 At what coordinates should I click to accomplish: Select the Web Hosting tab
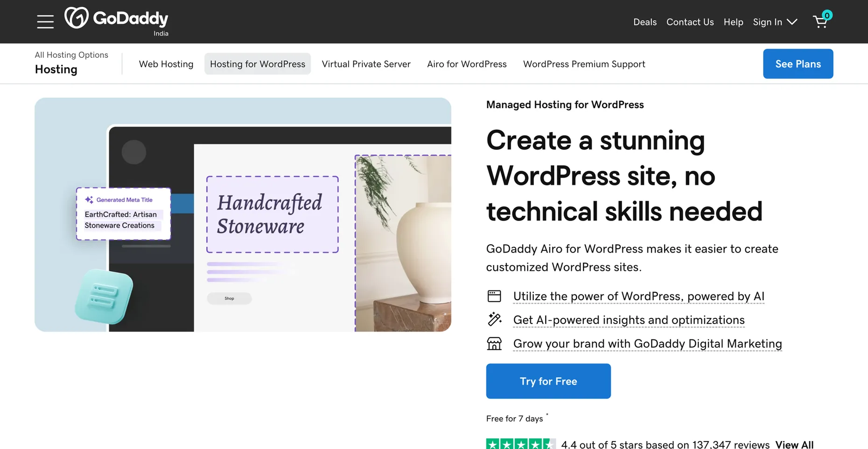166,64
